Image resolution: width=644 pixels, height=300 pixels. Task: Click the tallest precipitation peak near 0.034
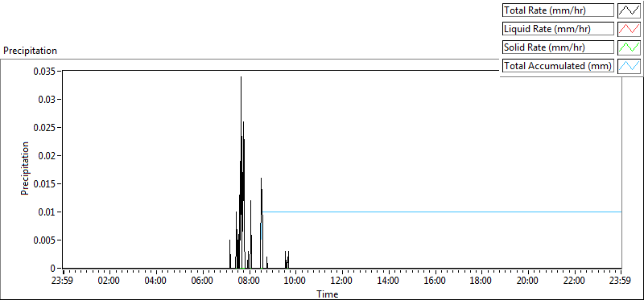[x=241, y=77]
